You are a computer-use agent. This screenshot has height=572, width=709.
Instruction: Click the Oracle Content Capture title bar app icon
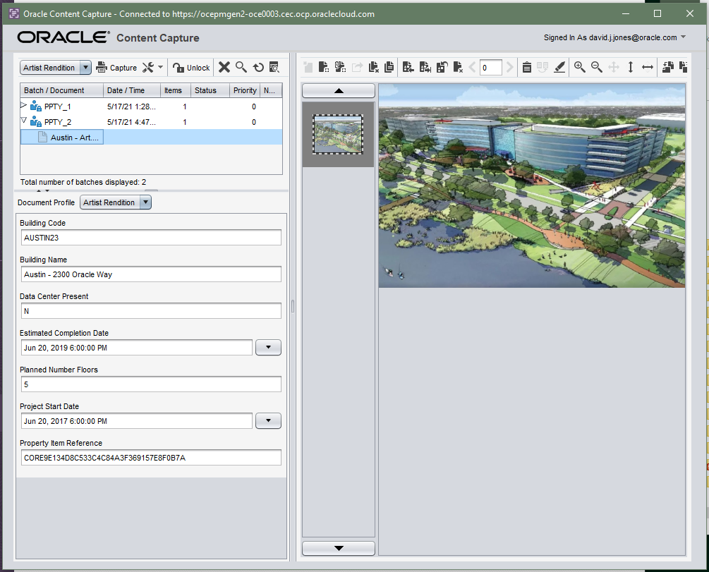(x=14, y=14)
